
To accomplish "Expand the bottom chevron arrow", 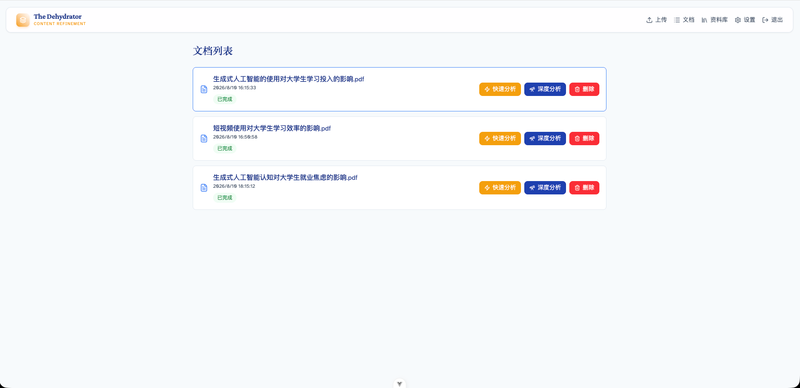I will (400, 383).
